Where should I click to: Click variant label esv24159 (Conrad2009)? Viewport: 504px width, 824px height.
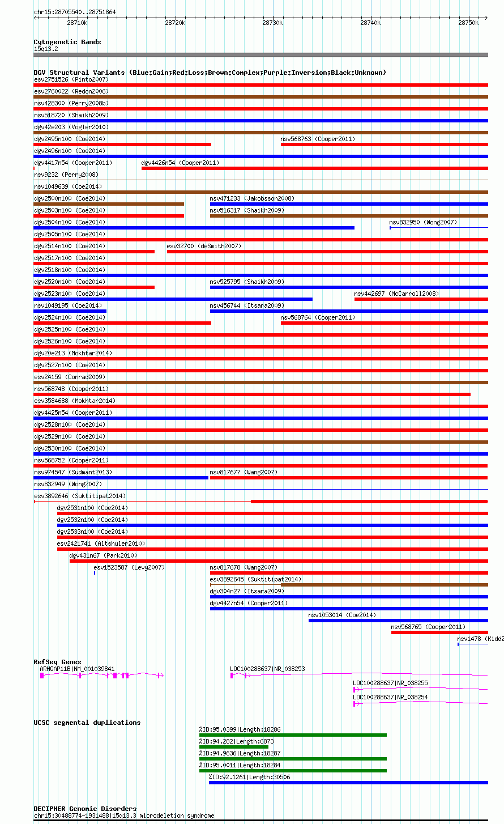[x=70, y=377]
